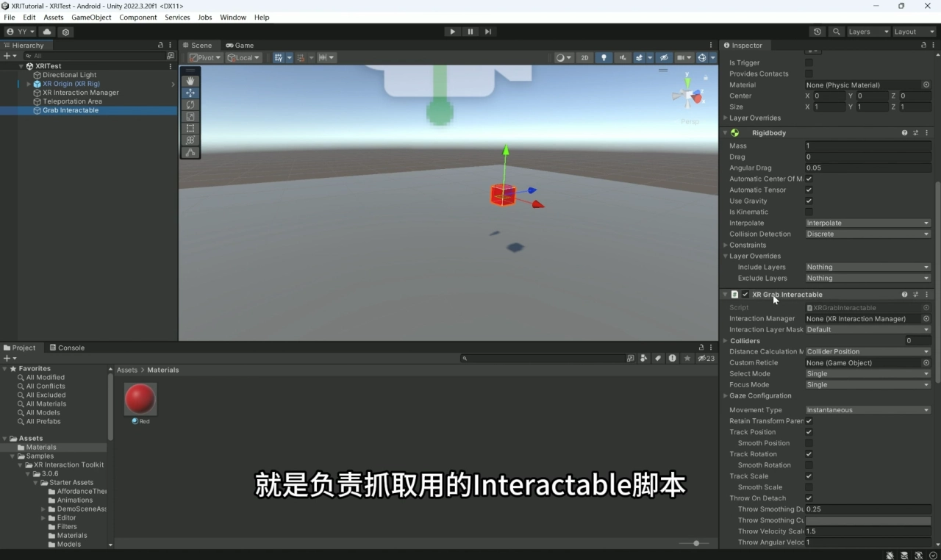941x560 pixels.
Task: Open XR Grab Interactable component menu
Action: coord(926,295)
